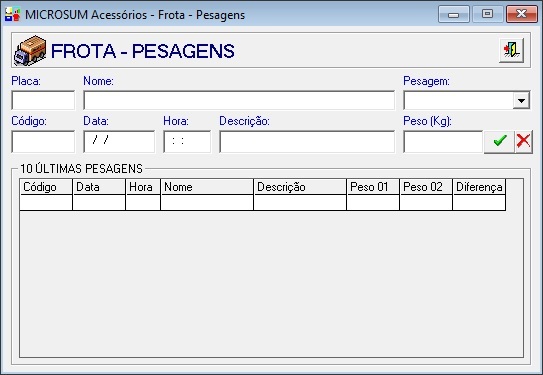543x375 pixels.
Task: Click the Diferença column header
Action: point(479,187)
